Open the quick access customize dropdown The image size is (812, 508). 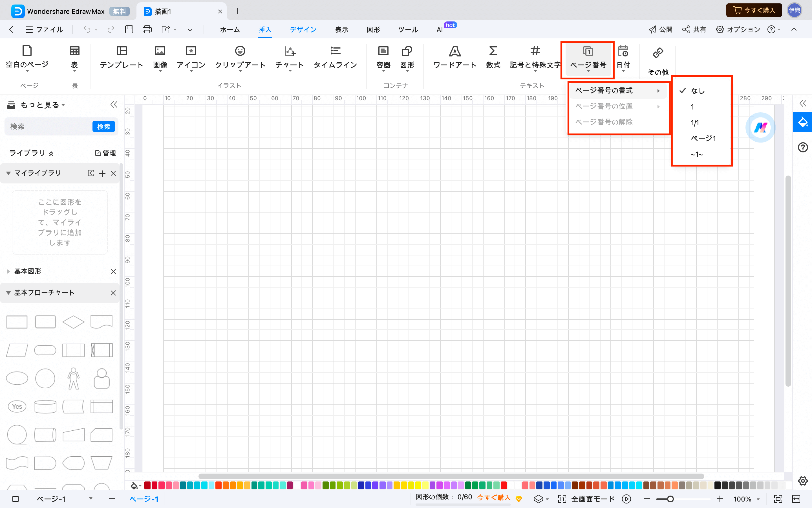pos(190,30)
